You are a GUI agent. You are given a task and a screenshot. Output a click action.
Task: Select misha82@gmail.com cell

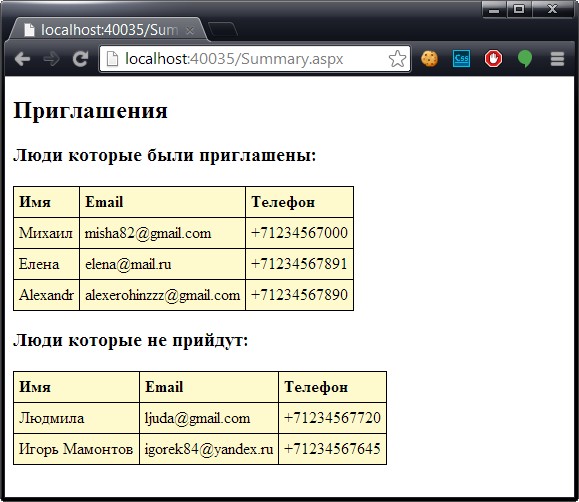pos(162,233)
